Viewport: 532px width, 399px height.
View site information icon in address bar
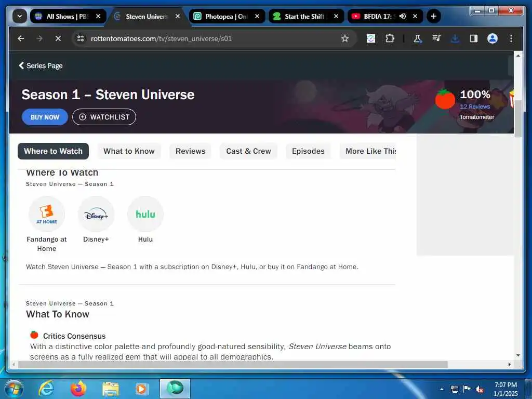pos(81,38)
